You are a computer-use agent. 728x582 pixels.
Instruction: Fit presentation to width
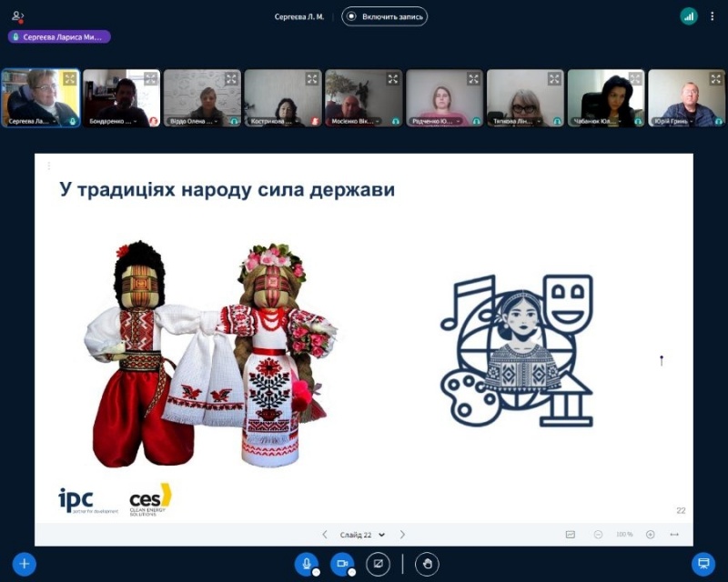tap(674, 535)
